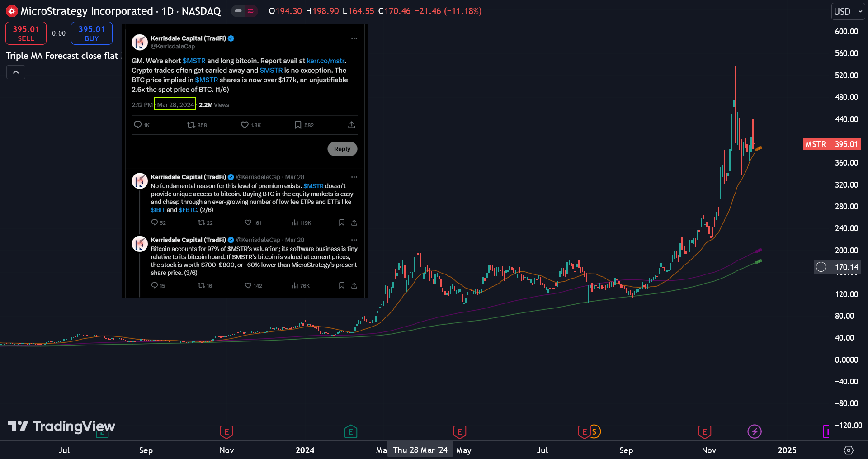Click the red earnings E marker near Nov 2023

(x=226, y=432)
